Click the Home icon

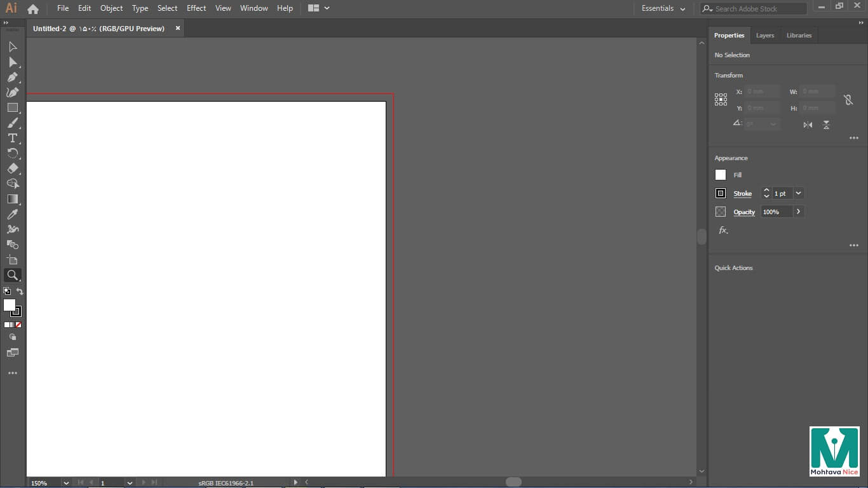point(33,9)
